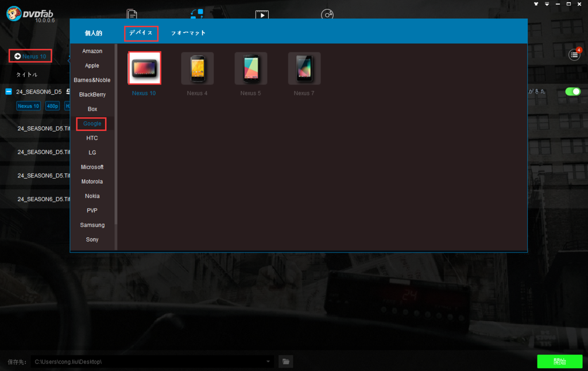Choose the Nexus 5 device thumbnail
Viewport: 588px width, 371px height.
click(x=251, y=68)
